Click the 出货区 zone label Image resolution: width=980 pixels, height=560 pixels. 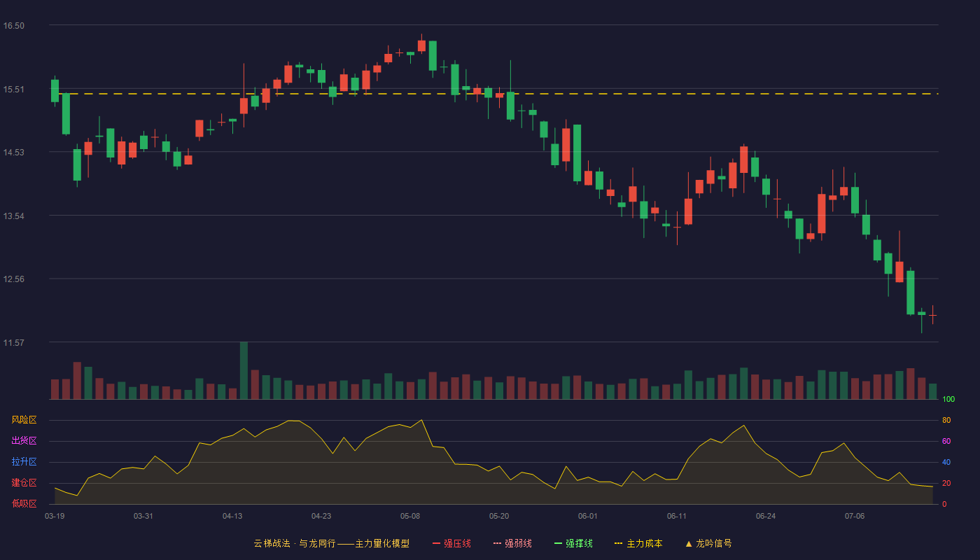[24, 441]
